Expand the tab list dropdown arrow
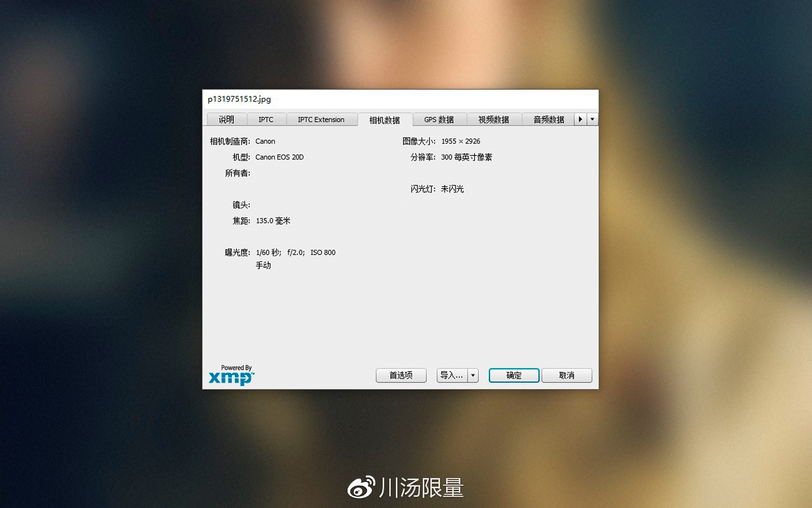812x508 pixels. [x=592, y=119]
